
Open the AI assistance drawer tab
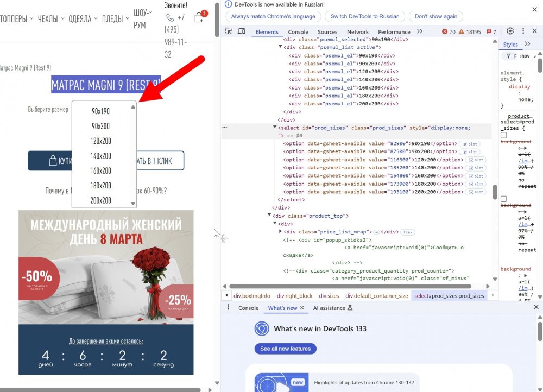[333, 308]
